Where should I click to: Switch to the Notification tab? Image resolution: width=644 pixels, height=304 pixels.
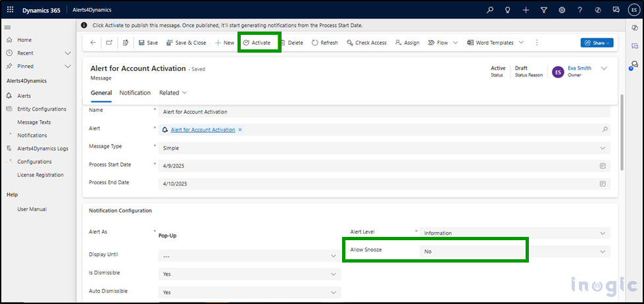[135, 93]
